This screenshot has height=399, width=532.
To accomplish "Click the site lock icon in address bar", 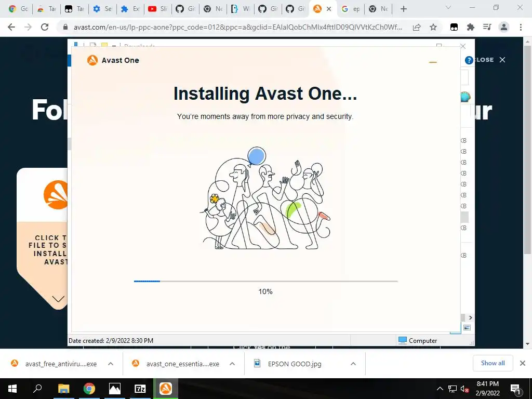I will coord(66,27).
